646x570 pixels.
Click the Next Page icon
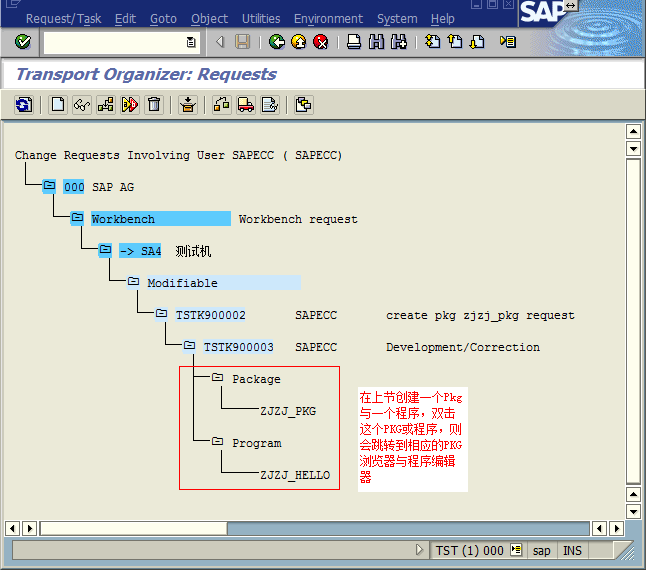coord(477,42)
